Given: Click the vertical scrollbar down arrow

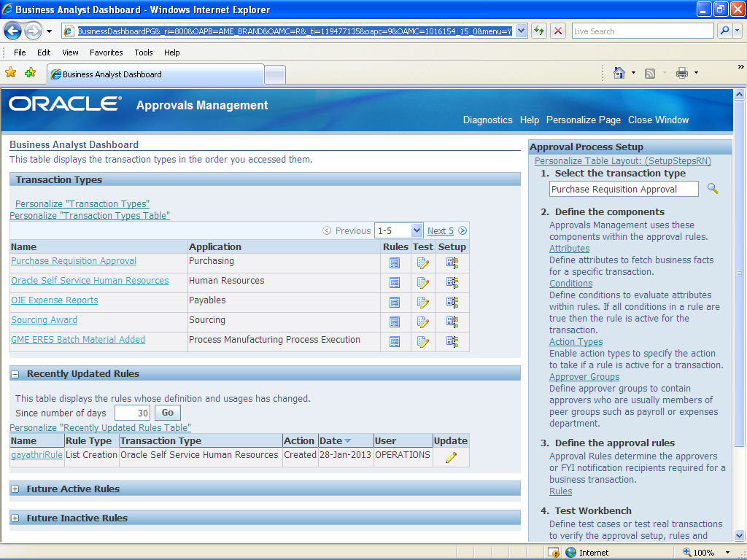Looking at the screenshot, I should [x=740, y=535].
